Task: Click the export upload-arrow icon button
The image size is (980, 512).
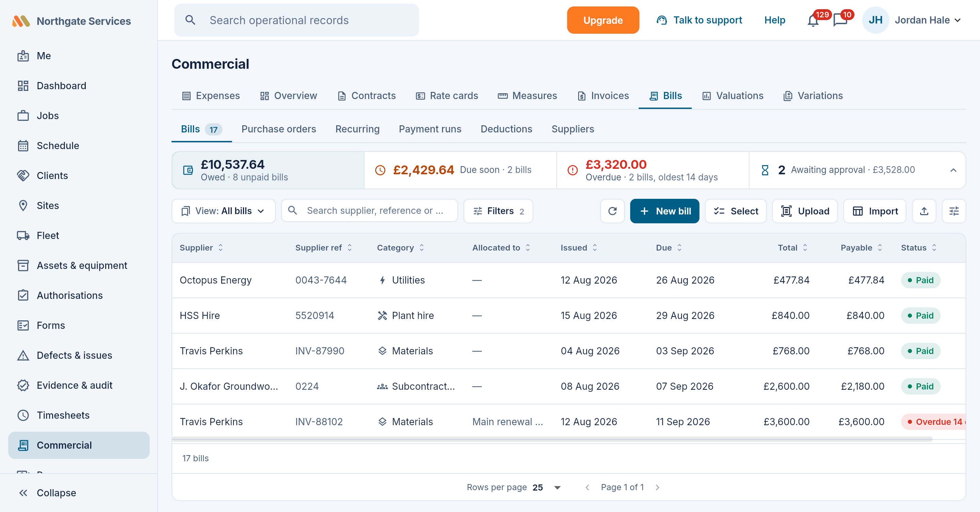Action: [924, 211]
